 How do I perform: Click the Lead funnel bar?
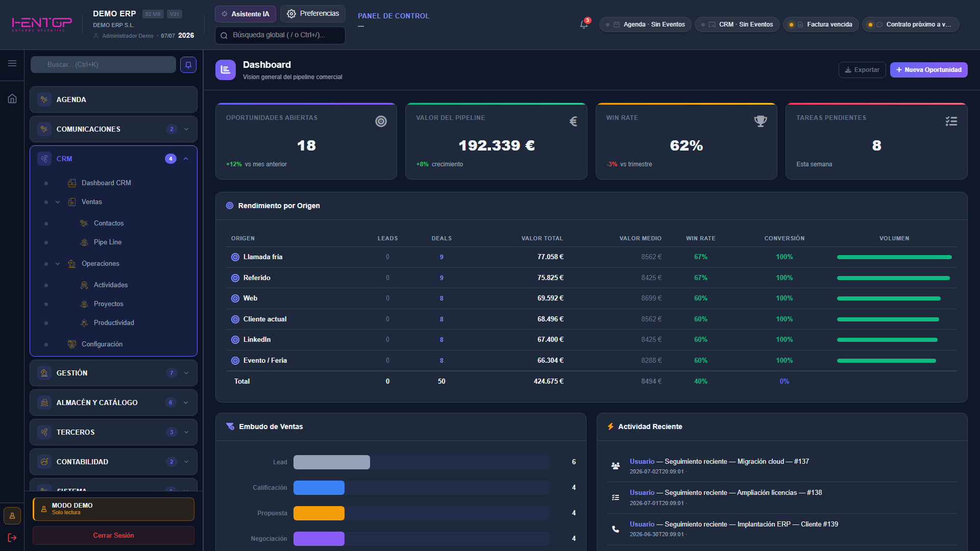[x=332, y=462]
